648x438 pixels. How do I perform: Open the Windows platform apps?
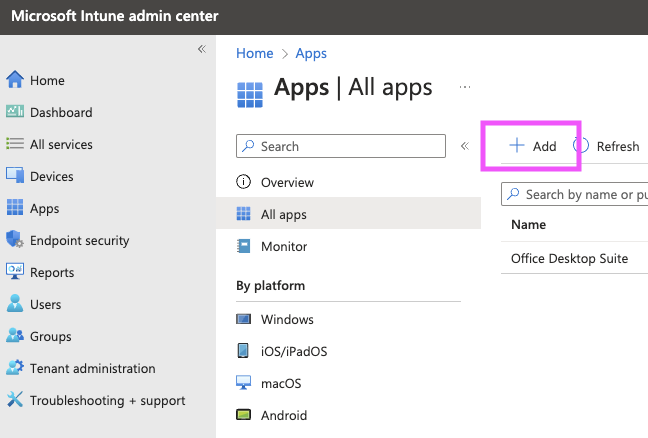pos(287,319)
